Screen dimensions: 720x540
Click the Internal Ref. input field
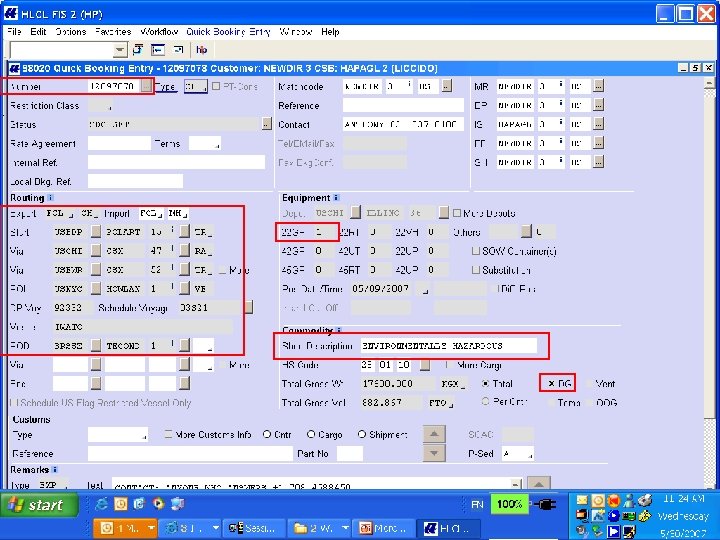(x=176, y=162)
